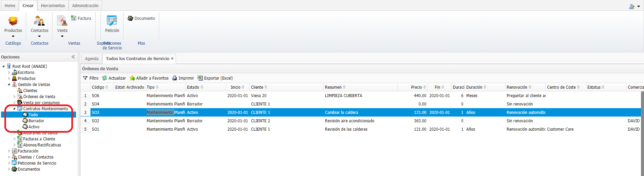Screen dimensions: 644x176
Task: Click the Contactos ribbon icon
Action: [x=39, y=21]
